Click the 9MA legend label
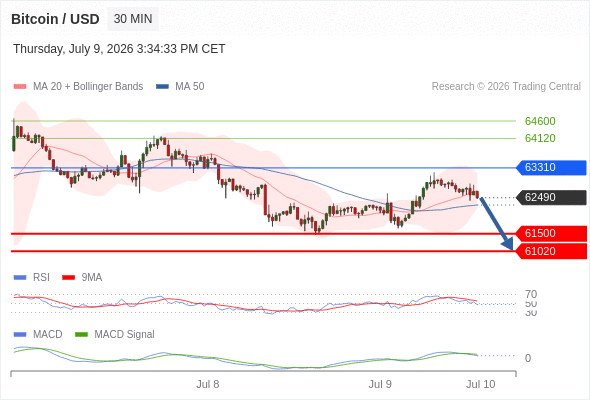 coord(92,278)
